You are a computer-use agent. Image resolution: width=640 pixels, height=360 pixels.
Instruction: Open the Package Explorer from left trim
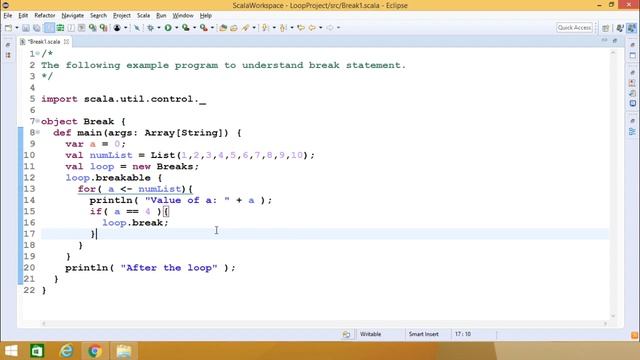pyautogui.click(x=8, y=55)
